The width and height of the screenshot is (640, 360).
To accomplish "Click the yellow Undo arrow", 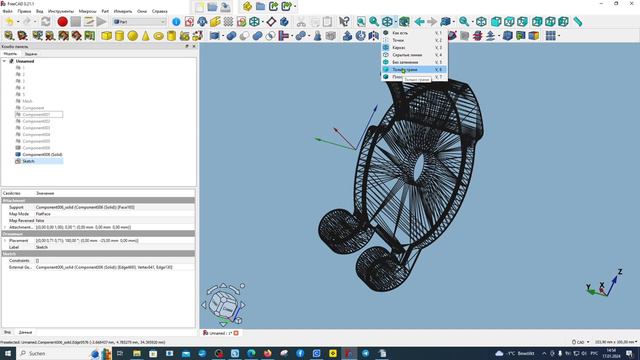I will pos(9,22).
